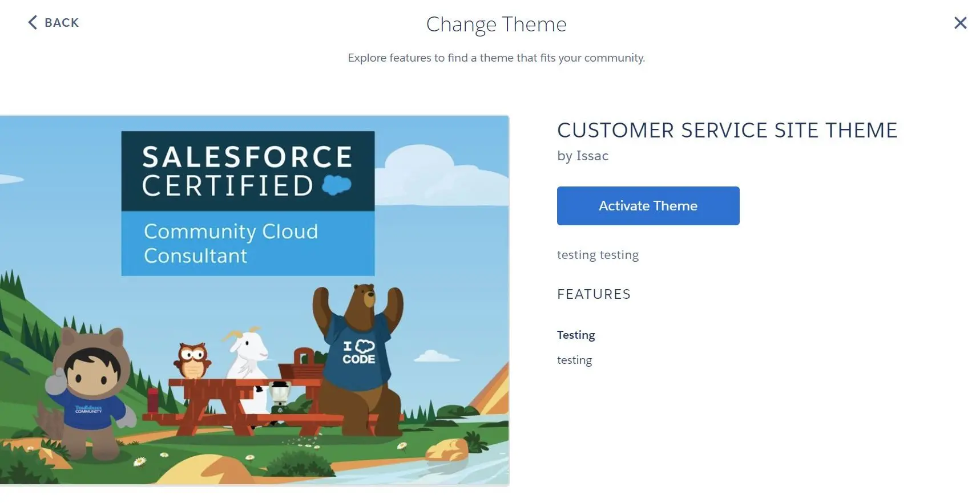Open the Salesforce Certified theme preview image

(x=255, y=301)
